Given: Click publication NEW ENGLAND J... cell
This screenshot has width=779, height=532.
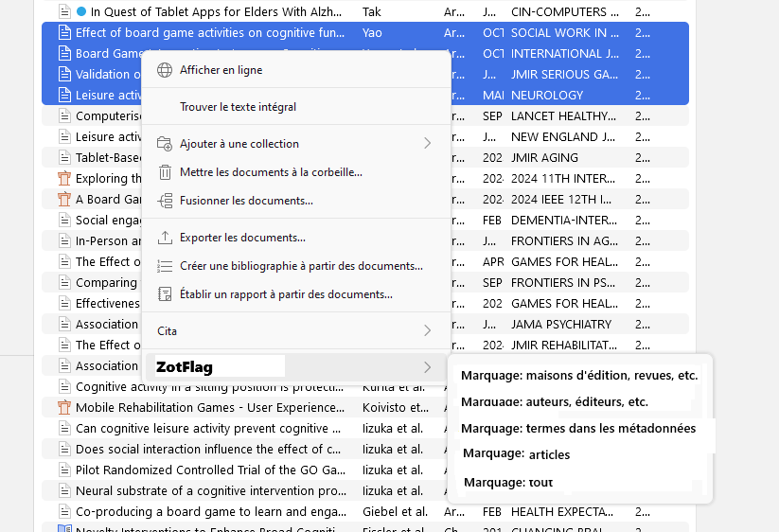Looking at the screenshot, I should click(x=563, y=136).
